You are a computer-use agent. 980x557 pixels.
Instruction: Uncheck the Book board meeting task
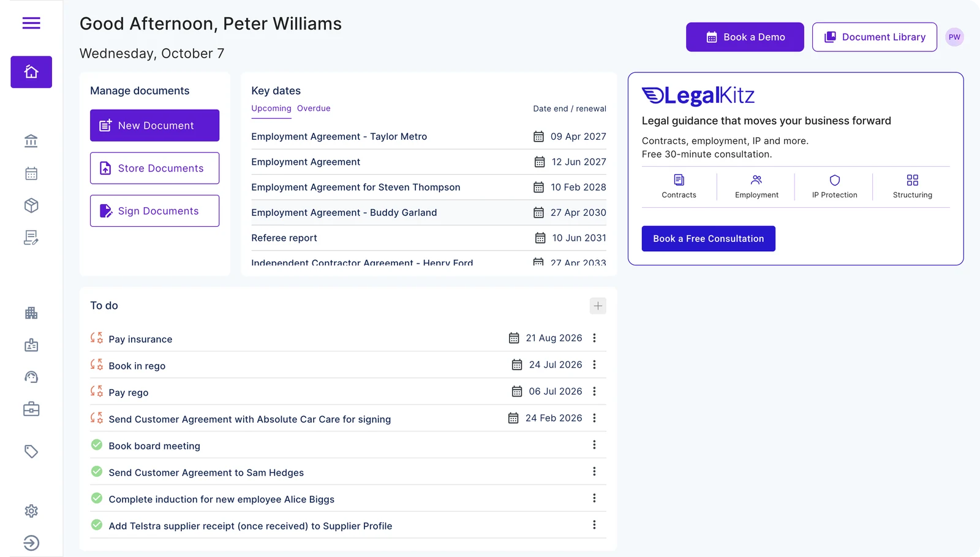click(97, 445)
